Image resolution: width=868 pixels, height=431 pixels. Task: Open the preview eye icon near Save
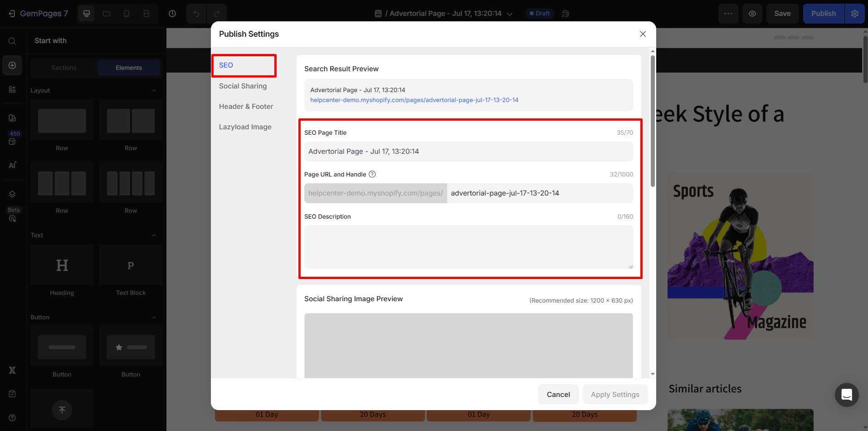click(x=752, y=13)
